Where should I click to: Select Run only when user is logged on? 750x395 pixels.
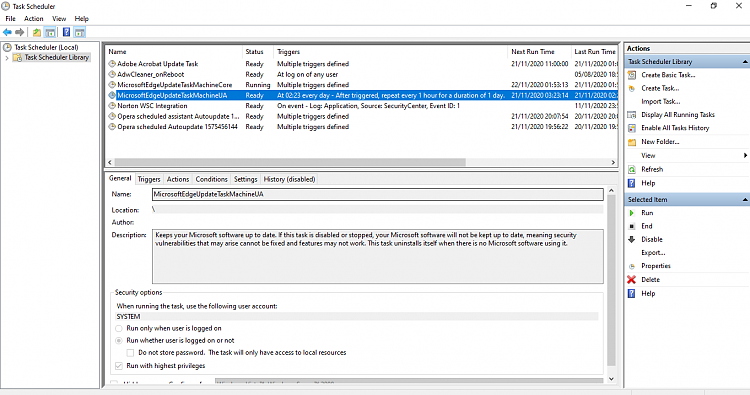pos(119,329)
